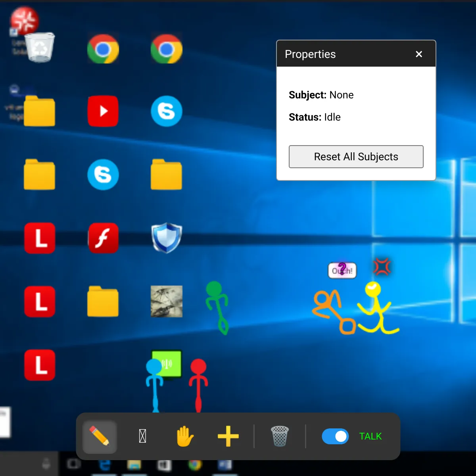Image resolution: width=476 pixels, height=476 pixels.
Task: Select the red stick figure
Action: pyautogui.click(x=198, y=386)
